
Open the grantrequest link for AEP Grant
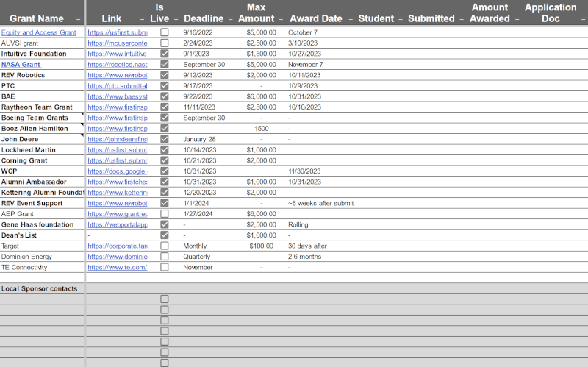118,214
